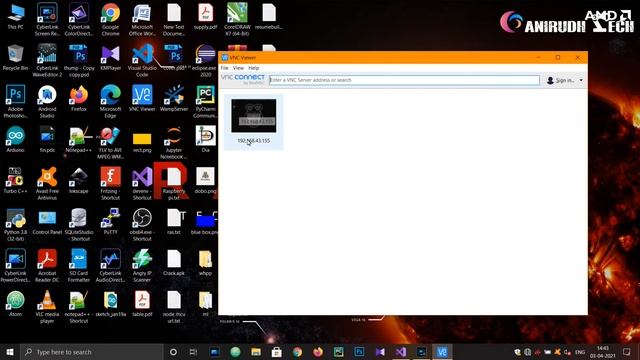Open Jupyter Notebook desktop icon
The height and width of the screenshot is (360, 640).
[x=174, y=142]
